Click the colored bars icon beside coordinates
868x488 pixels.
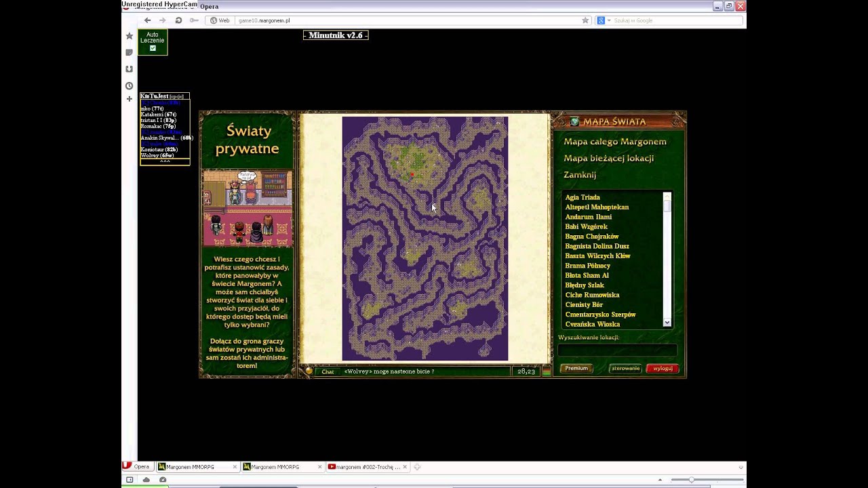coord(547,371)
